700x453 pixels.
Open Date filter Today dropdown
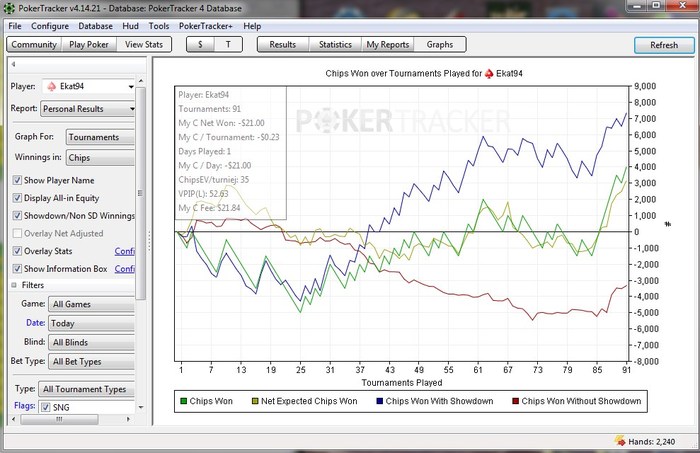[x=92, y=323]
